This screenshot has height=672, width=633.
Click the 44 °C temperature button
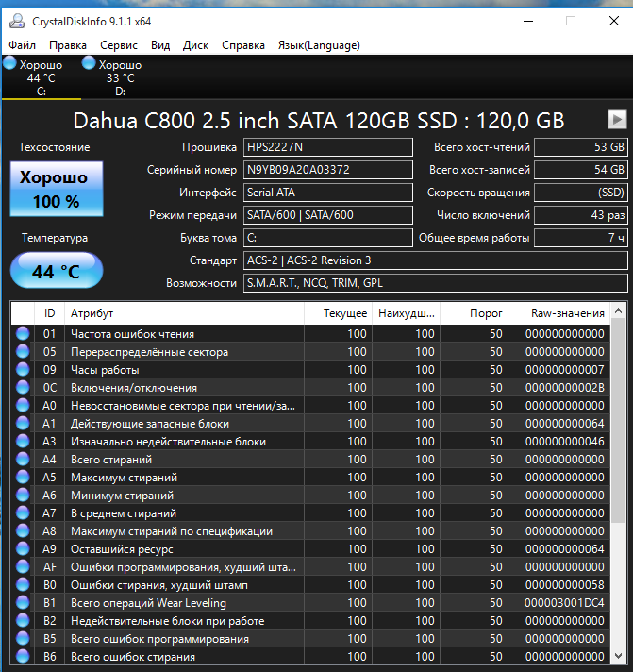[x=56, y=272]
